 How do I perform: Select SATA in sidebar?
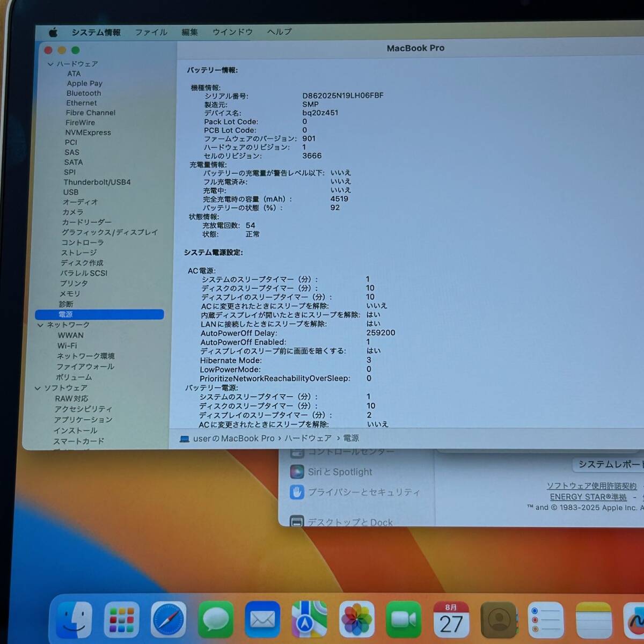[74, 162]
